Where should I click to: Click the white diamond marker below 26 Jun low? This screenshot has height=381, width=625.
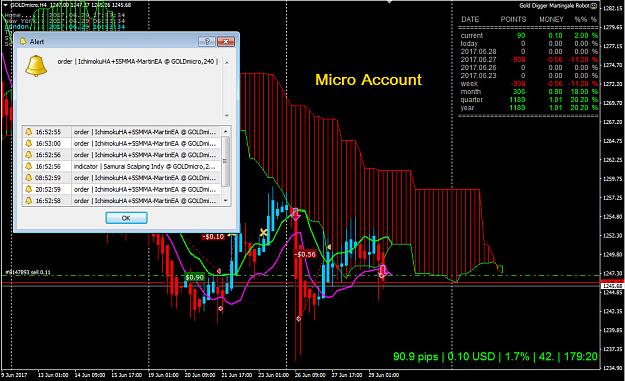pos(299,318)
